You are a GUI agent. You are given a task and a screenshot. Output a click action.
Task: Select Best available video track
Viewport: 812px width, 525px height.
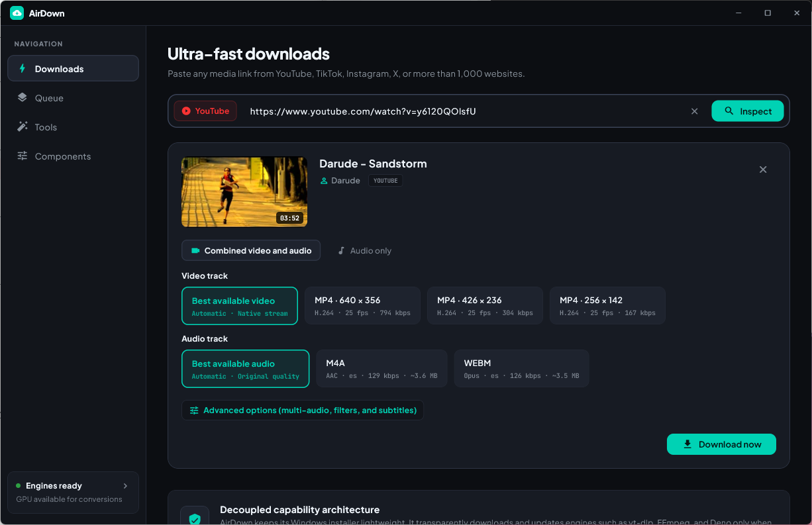click(x=240, y=306)
